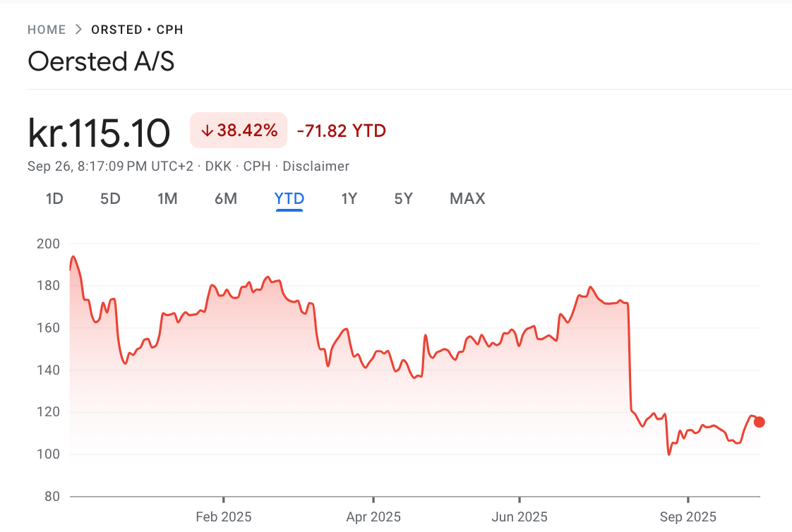Click the kr.115.10 price display

98,131
